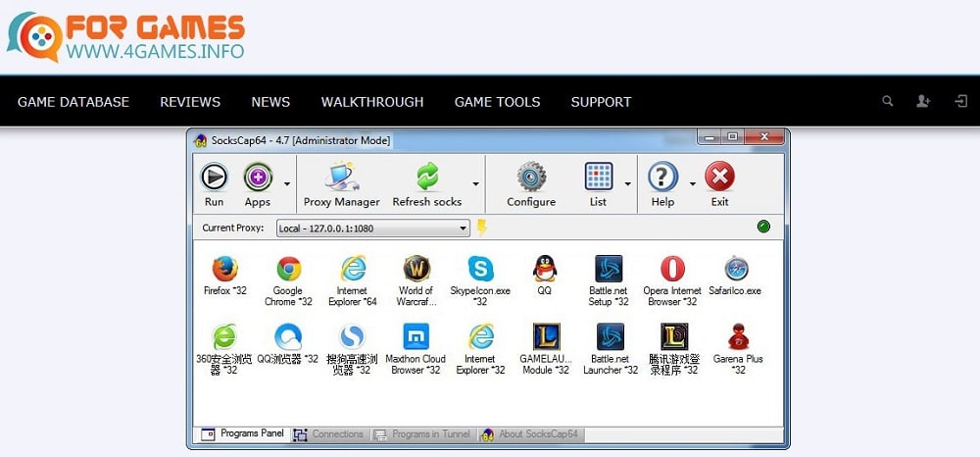This screenshot has height=457, width=980.
Task: Expand the List dropdown arrow
Action: [x=627, y=183]
